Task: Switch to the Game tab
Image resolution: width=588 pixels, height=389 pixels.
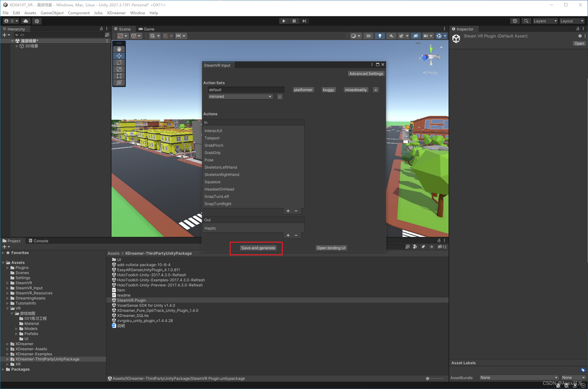Action: tap(146, 29)
